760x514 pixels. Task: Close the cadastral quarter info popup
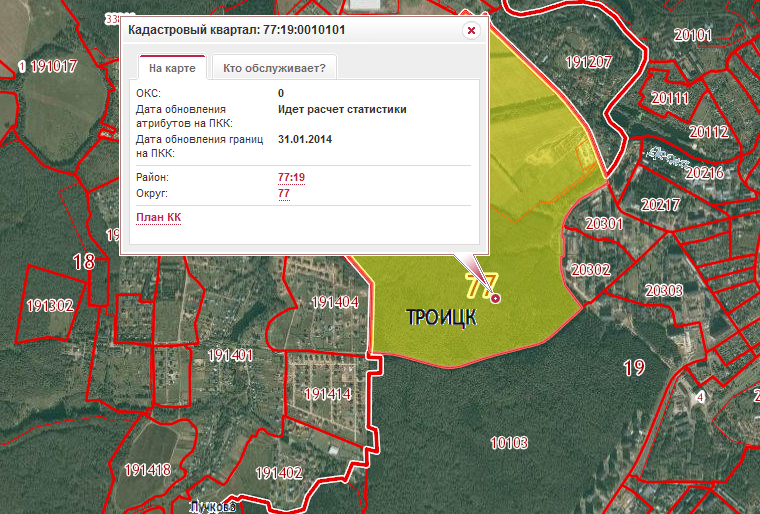(471, 31)
